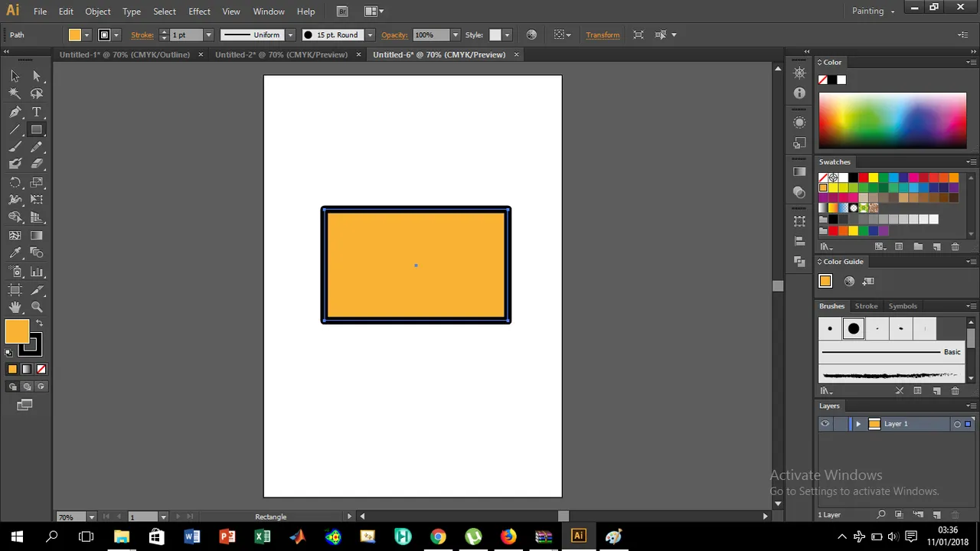Open the File menu

[40, 11]
